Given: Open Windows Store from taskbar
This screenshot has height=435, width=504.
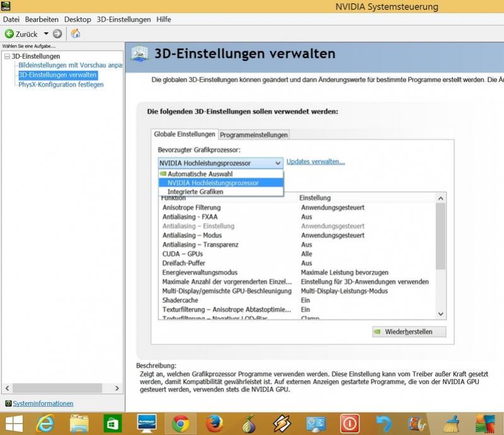Looking at the screenshot, I should click(112, 424).
